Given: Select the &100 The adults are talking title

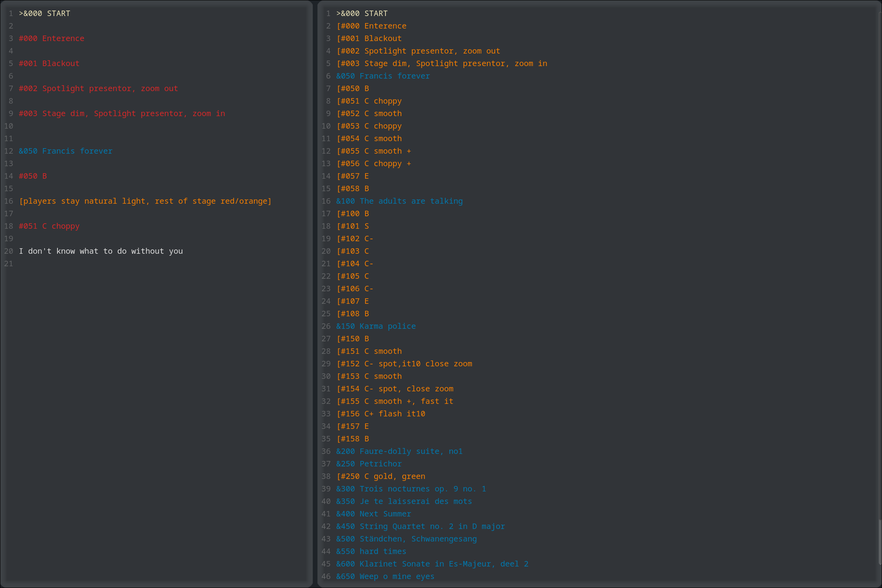Looking at the screenshot, I should [399, 201].
